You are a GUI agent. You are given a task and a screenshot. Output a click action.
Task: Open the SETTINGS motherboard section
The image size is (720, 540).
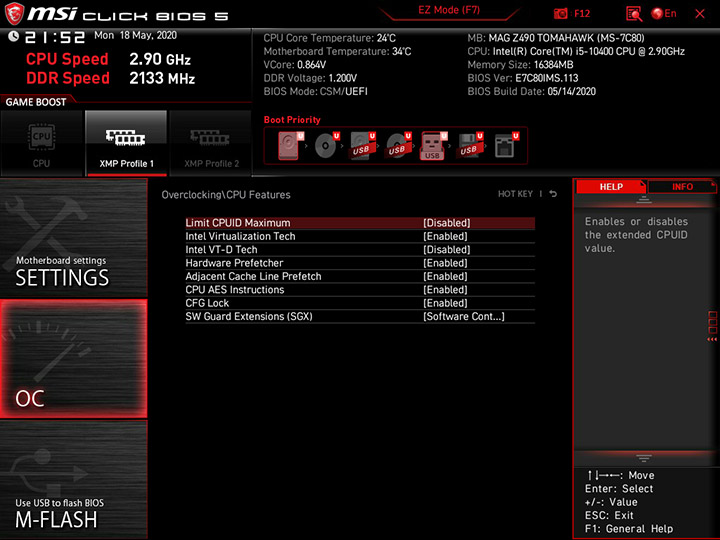[x=73, y=238]
